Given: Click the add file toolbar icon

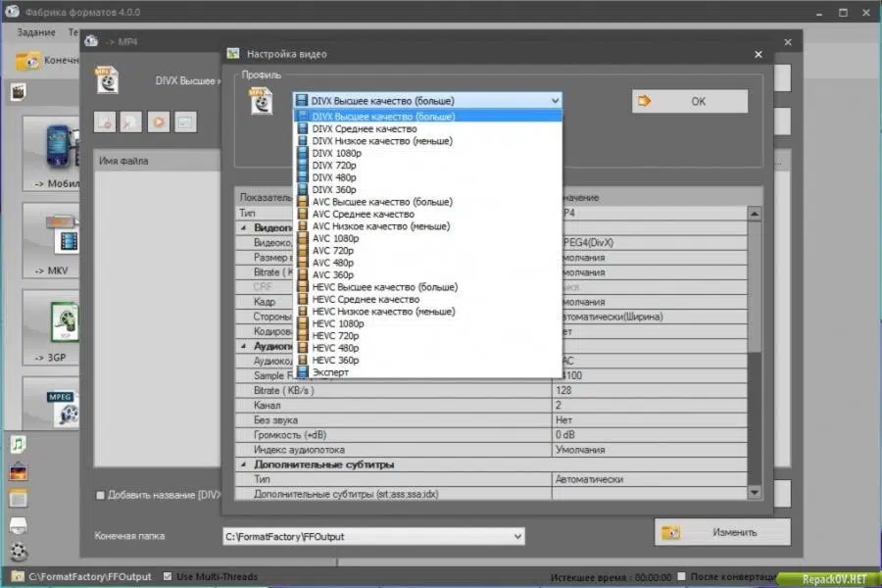Looking at the screenshot, I should tap(105, 122).
